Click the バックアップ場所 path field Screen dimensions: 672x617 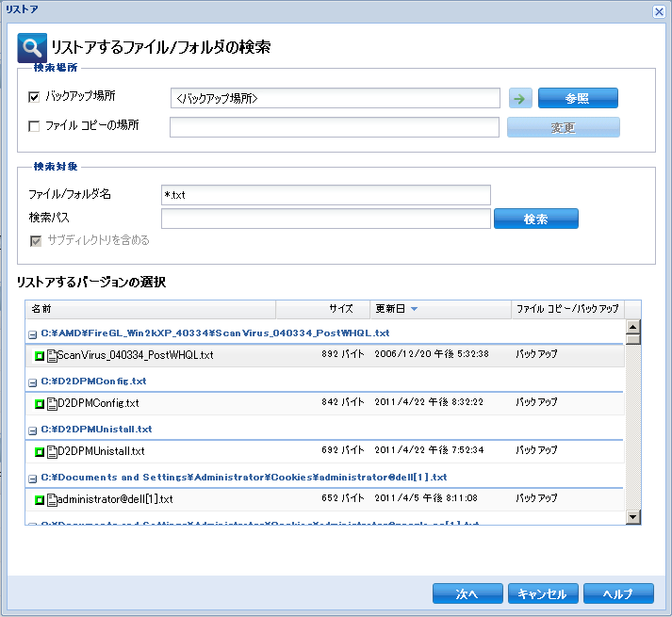(x=336, y=99)
